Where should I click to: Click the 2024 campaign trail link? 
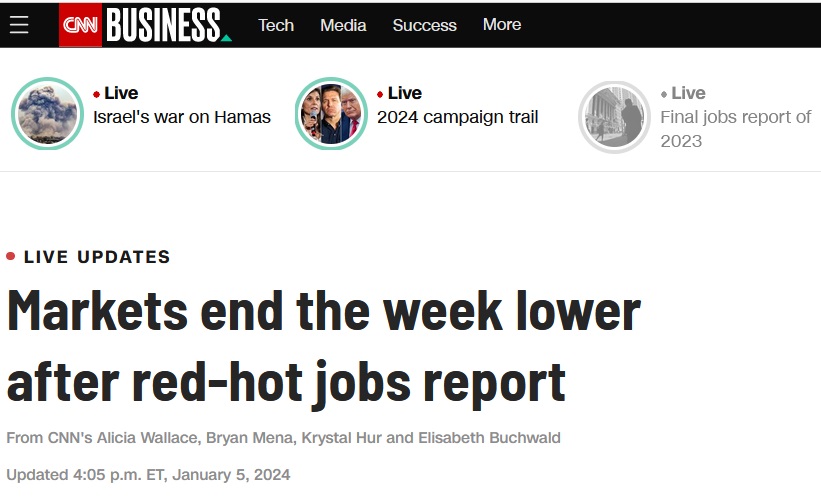(x=457, y=117)
